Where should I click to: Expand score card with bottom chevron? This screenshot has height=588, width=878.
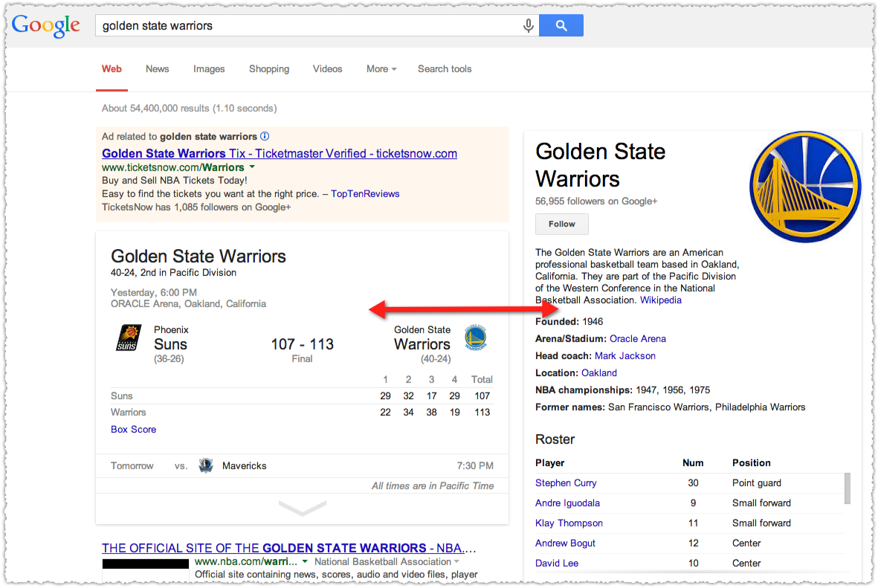click(x=303, y=508)
